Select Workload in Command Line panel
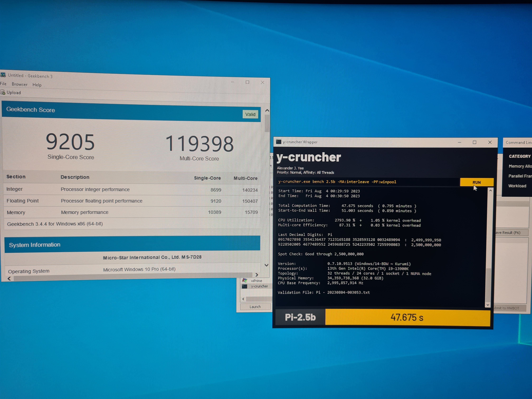This screenshot has height=399, width=532. [x=517, y=186]
